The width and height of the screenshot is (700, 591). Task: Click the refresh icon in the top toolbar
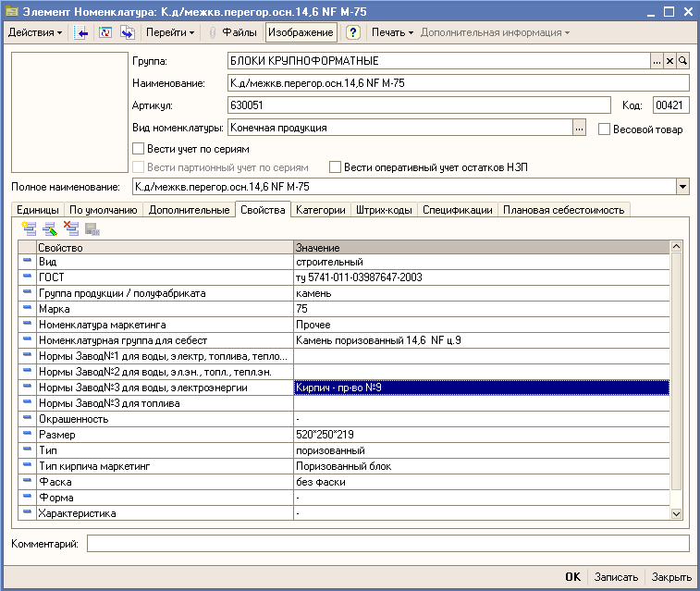[x=105, y=32]
